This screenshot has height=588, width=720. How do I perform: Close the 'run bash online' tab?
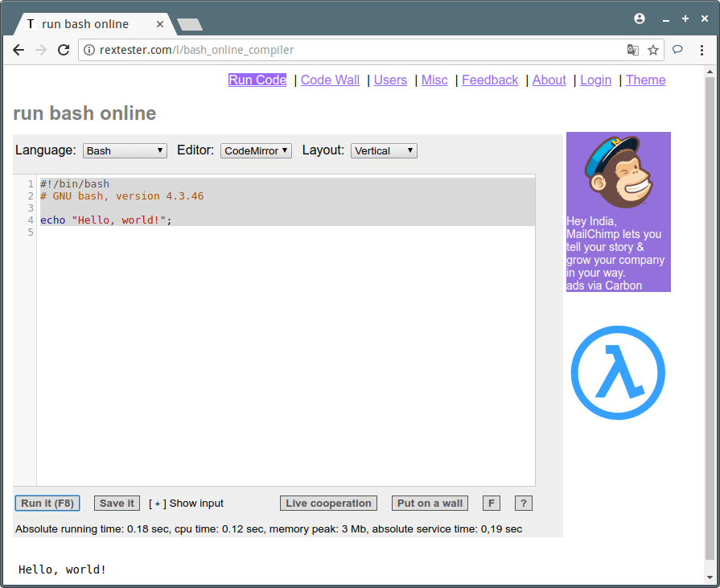click(160, 24)
